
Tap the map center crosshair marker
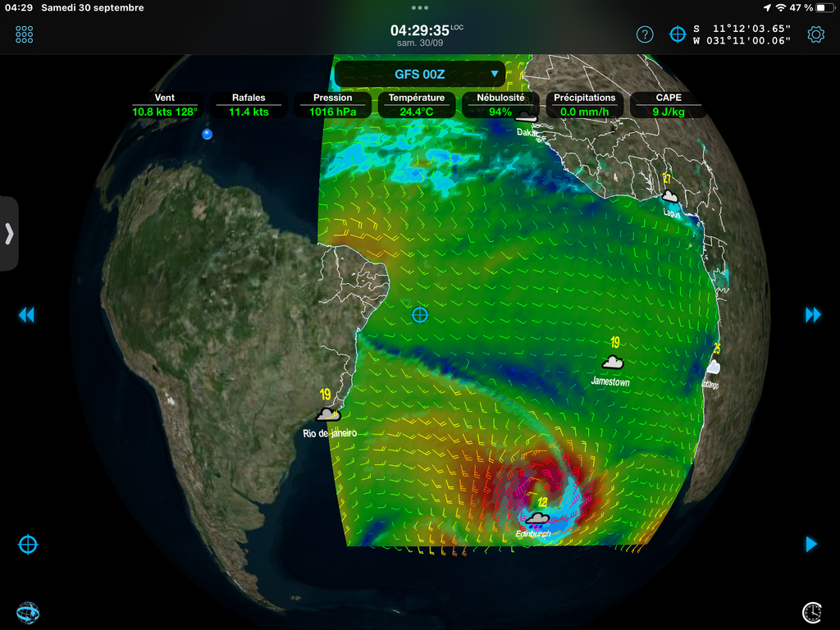click(x=420, y=315)
